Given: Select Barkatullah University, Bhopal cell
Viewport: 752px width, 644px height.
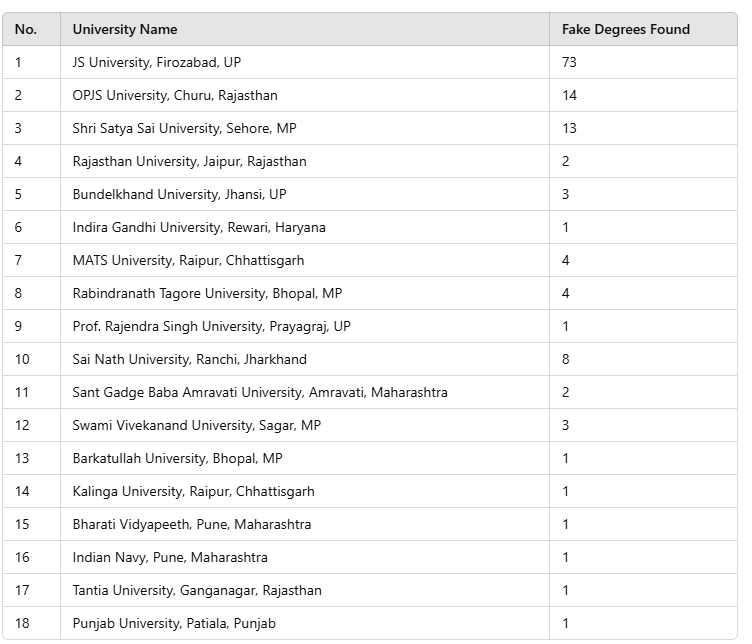Looking at the screenshot, I should [177, 458].
